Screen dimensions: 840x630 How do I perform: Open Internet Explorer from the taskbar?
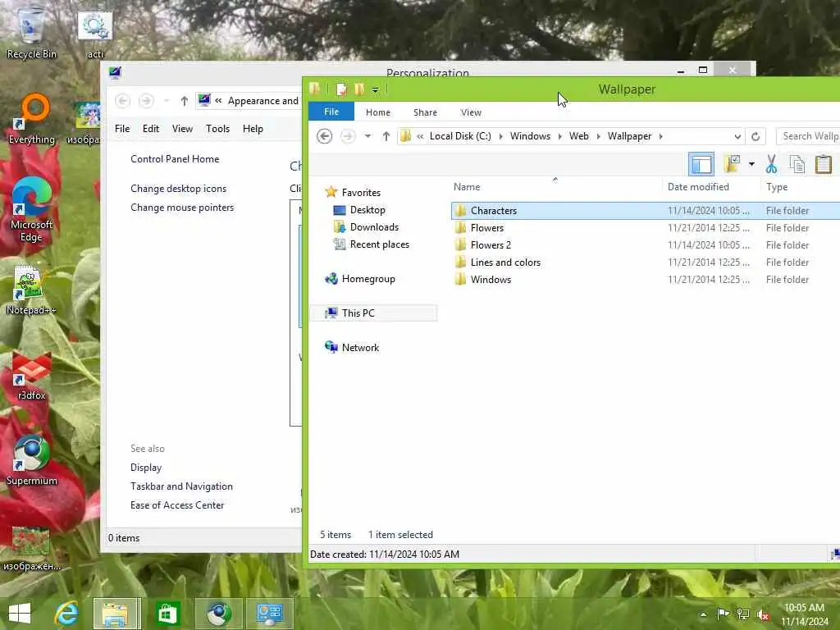pyautogui.click(x=67, y=614)
